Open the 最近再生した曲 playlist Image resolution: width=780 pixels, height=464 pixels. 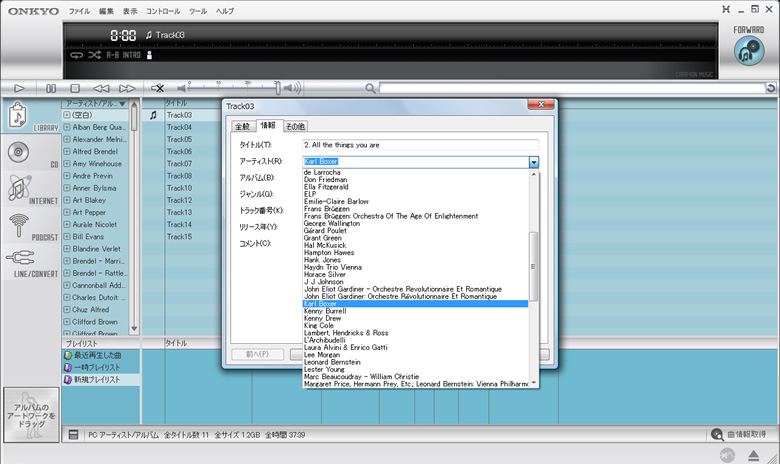pos(98,356)
